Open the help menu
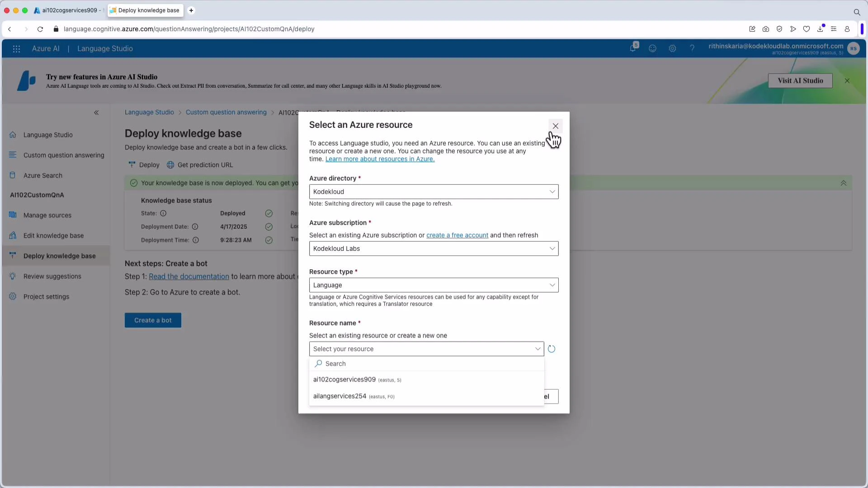 click(x=693, y=48)
